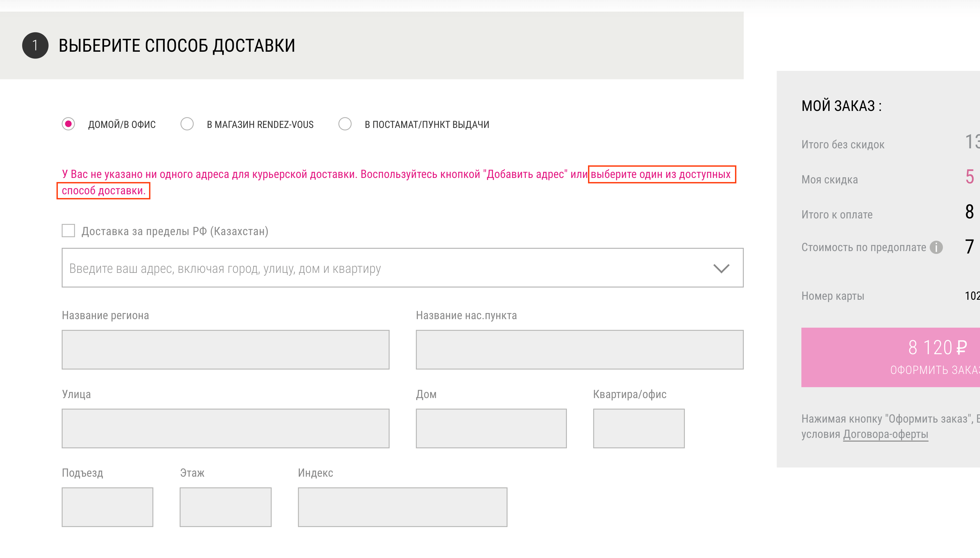Focus the Подъезд input box
Screen dimensions: 980x558
coord(107,507)
